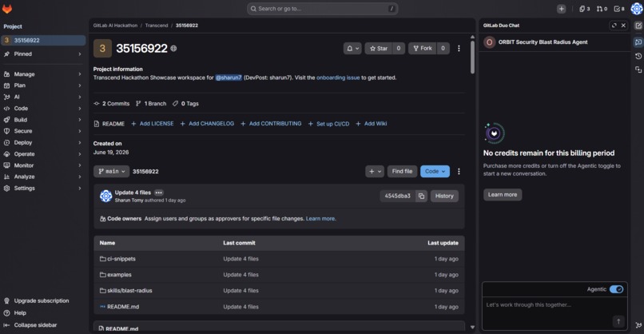Screen dimensions: 644x334
Task: Expand the Plan menu
Action: 42,85
